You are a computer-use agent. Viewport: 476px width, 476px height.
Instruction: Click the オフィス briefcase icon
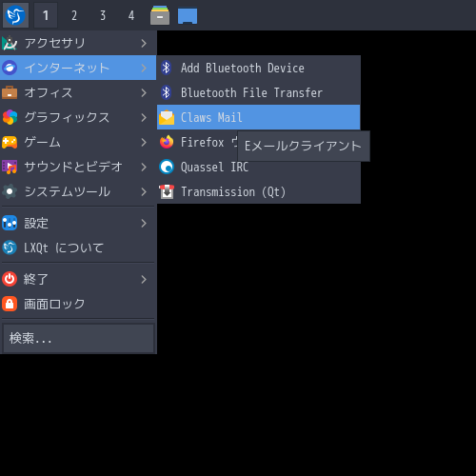10,92
